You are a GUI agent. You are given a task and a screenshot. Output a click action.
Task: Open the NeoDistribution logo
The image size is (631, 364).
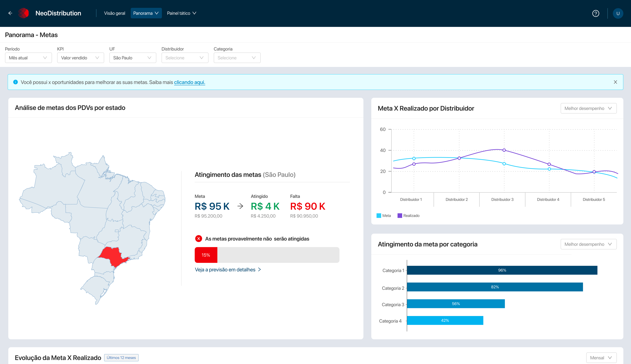pos(24,13)
